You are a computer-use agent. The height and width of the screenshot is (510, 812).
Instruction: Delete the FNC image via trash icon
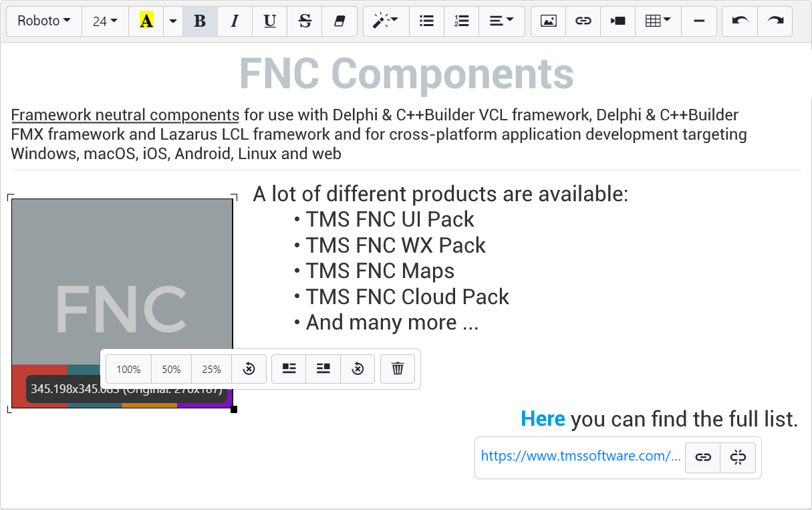click(398, 368)
